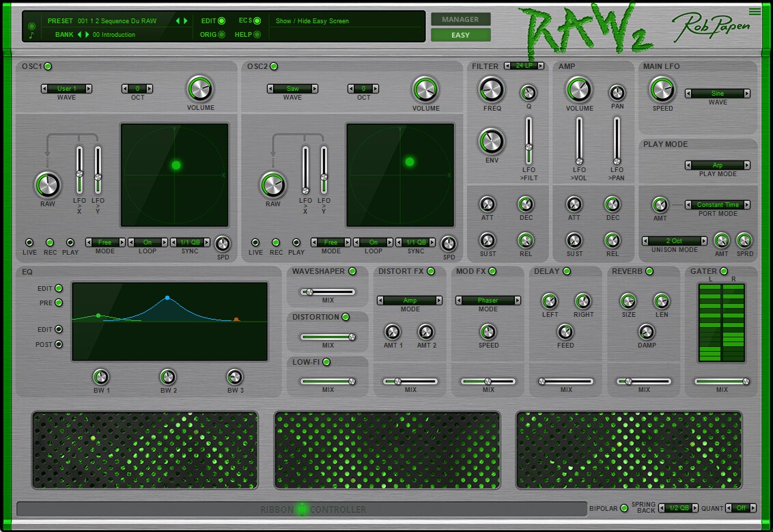Screen dimensions: 773x532
Task: Click the Main LFO Speed knob
Action: pyautogui.click(x=662, y=89)
